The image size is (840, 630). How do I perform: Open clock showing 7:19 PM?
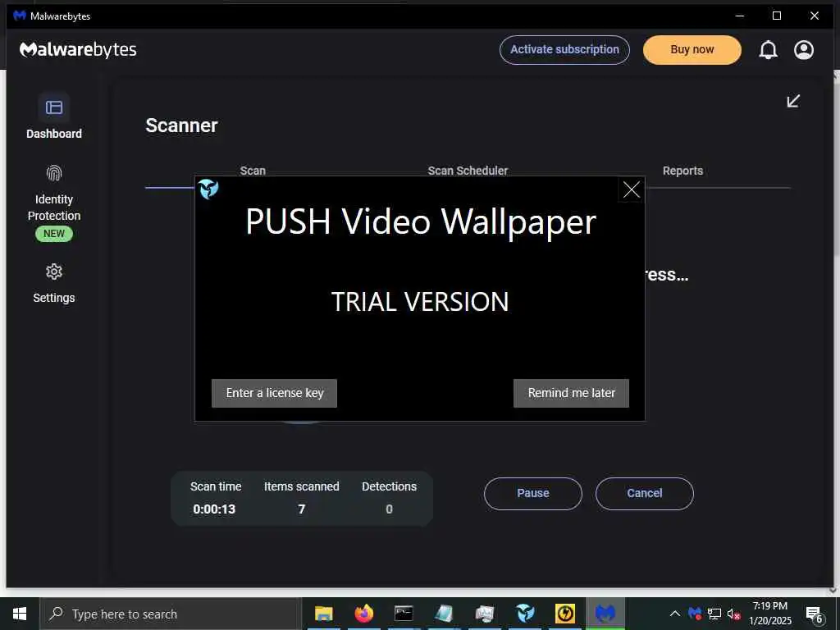pyautogui.click(x=769, y=614)
